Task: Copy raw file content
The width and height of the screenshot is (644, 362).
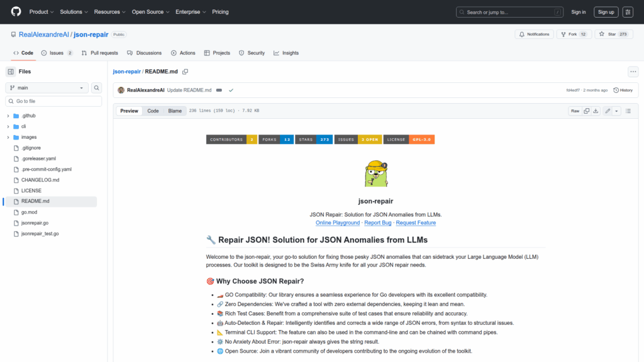Action: [586, 111]
